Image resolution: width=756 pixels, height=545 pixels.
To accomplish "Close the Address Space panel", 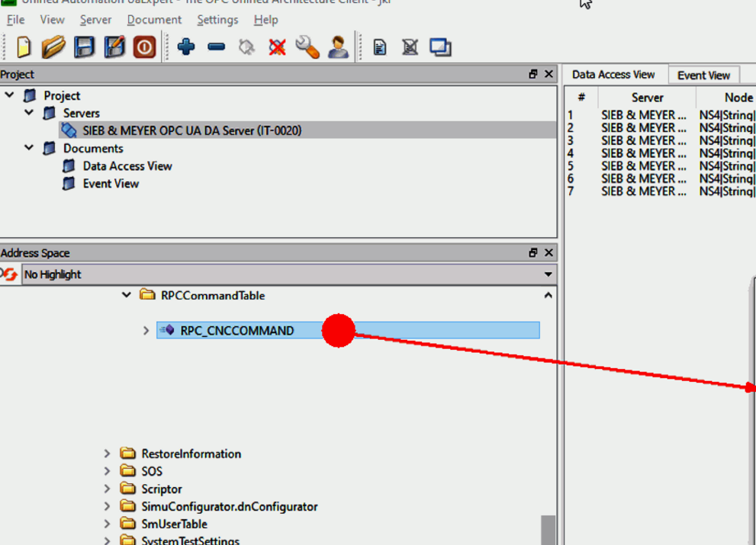I will [549, 252].
